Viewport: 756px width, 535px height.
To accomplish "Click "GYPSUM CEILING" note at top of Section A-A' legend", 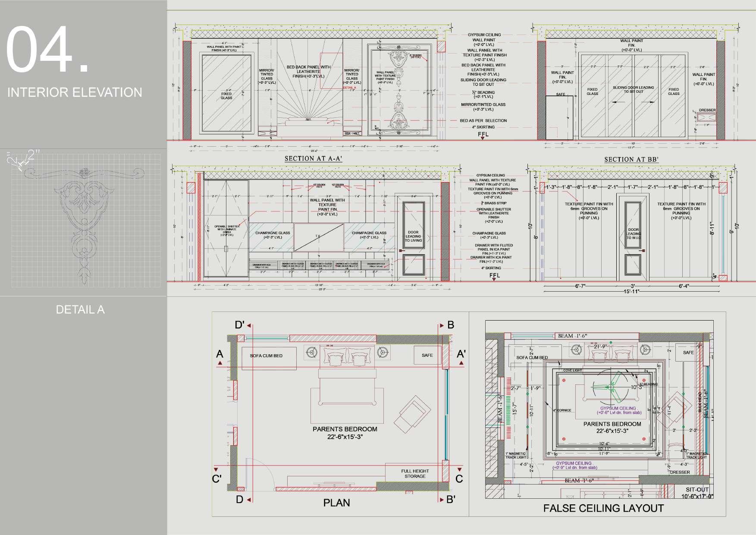I will (x=484, y=35).
